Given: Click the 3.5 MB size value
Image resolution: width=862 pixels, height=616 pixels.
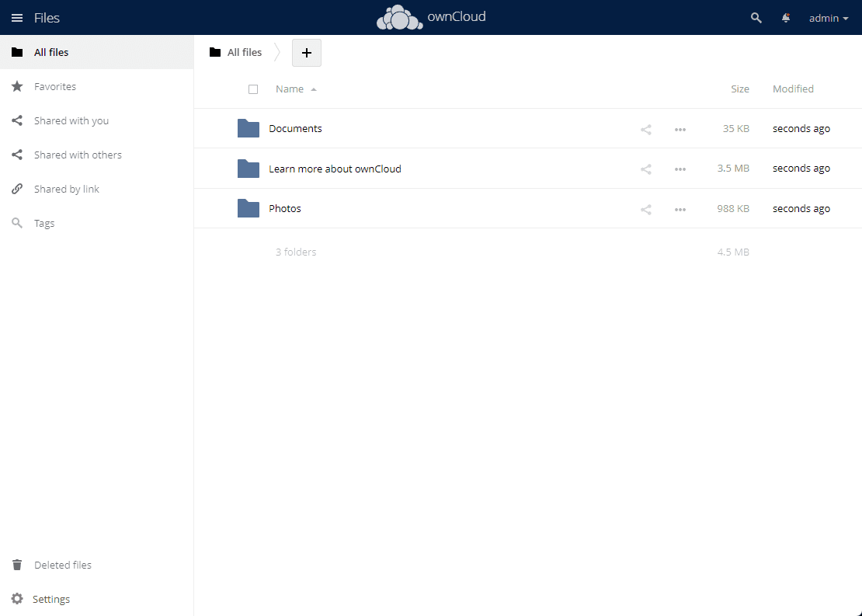Looking at the screenshot, I should coord(733,169).
